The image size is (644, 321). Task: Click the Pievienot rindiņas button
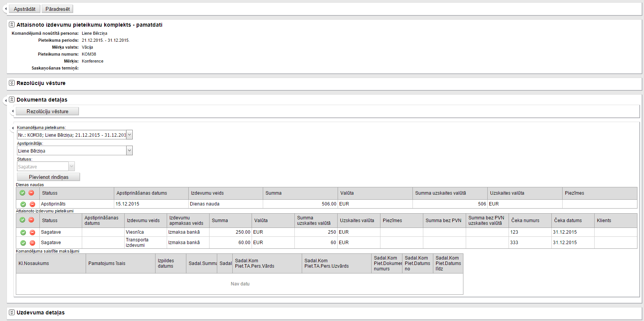click(49, 177)
